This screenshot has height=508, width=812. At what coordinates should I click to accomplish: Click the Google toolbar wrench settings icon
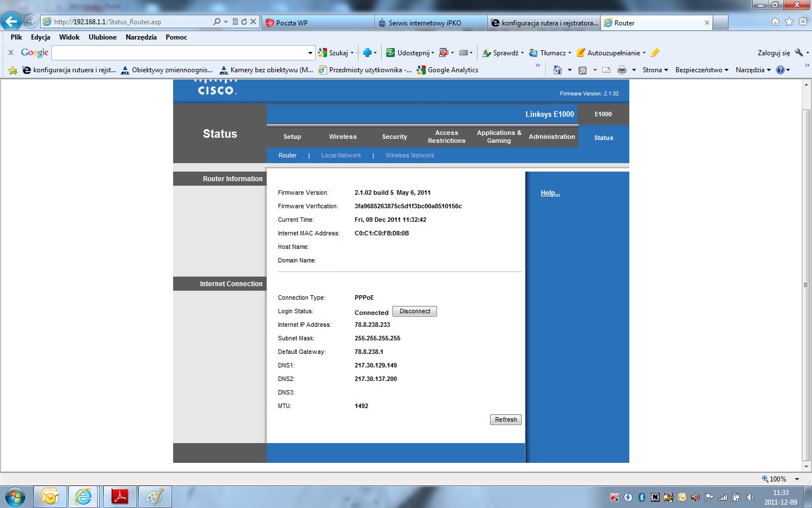point(798,52)
